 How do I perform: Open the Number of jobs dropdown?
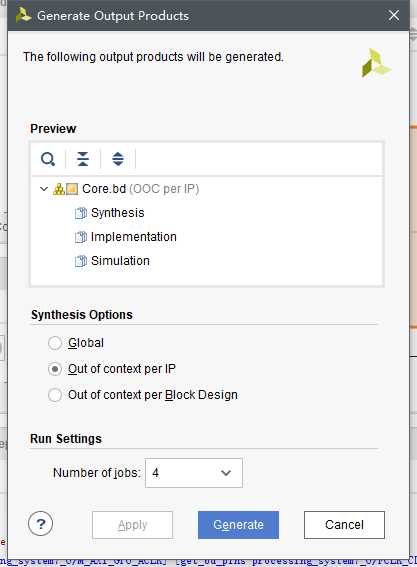coord(194,473)
